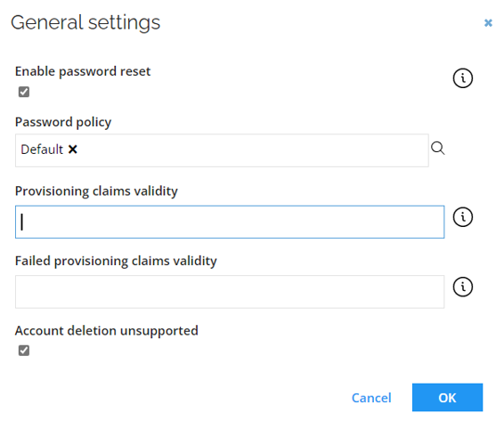504x437 pixels.
Task: Click the Password policy label
Action: tap(63, 123)
